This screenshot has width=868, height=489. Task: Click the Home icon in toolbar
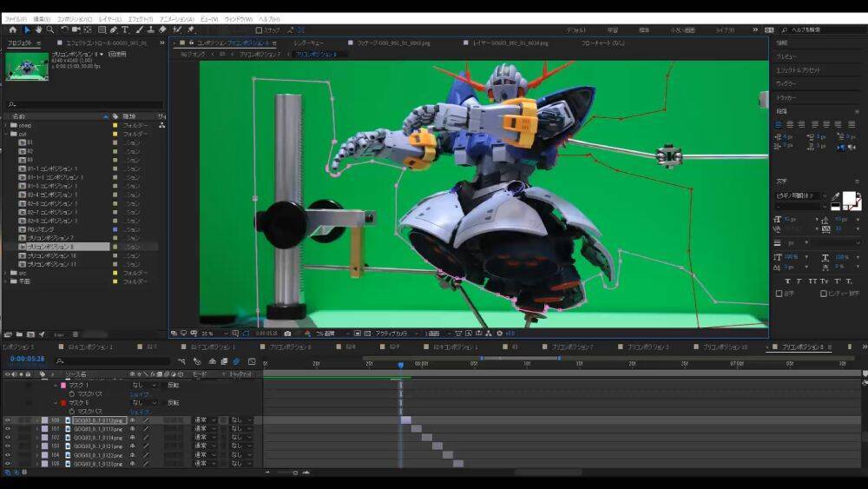click(12, 30)
